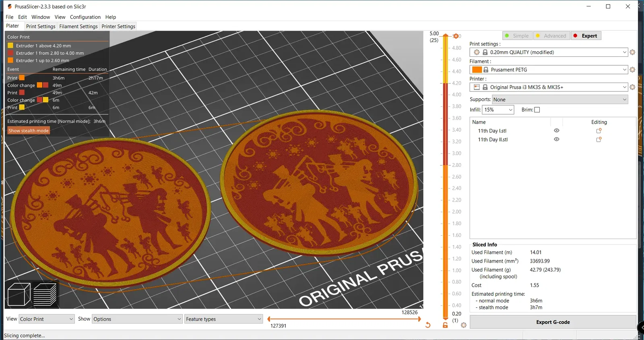Switch to Simple mode
Screen dimensions: 644x340
(517, 36)
